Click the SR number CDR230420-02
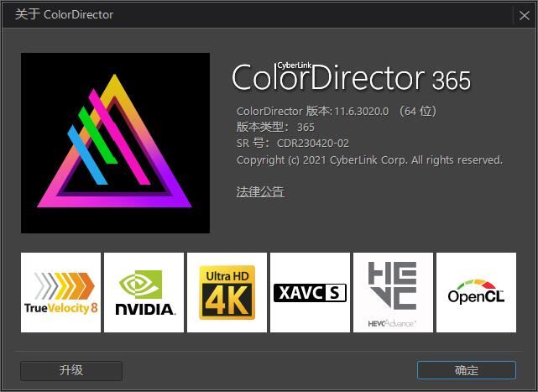 (x=312, y=144)
